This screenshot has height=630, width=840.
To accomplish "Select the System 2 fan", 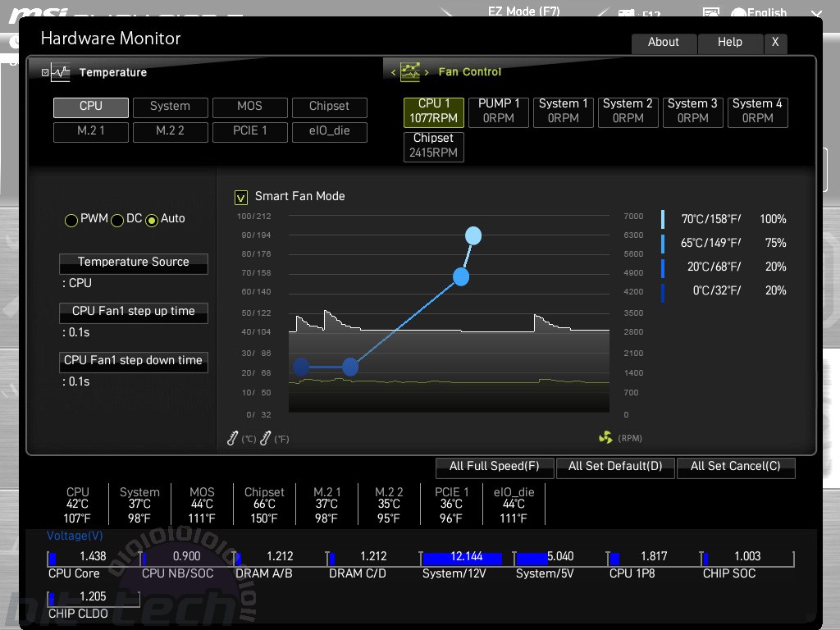I will point(628,112).
